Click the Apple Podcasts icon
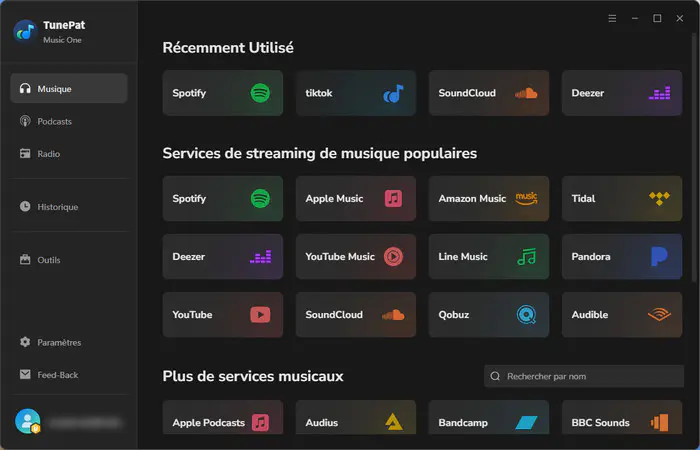 (260, 422)
